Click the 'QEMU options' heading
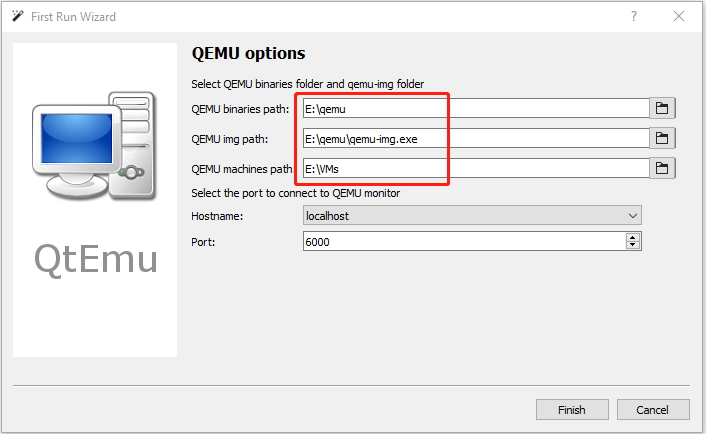The height and width of the screenshot is (434, 706). coord(248,54)
